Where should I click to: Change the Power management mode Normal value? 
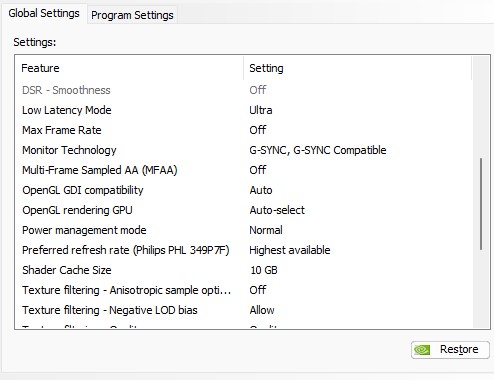point(266,230)
